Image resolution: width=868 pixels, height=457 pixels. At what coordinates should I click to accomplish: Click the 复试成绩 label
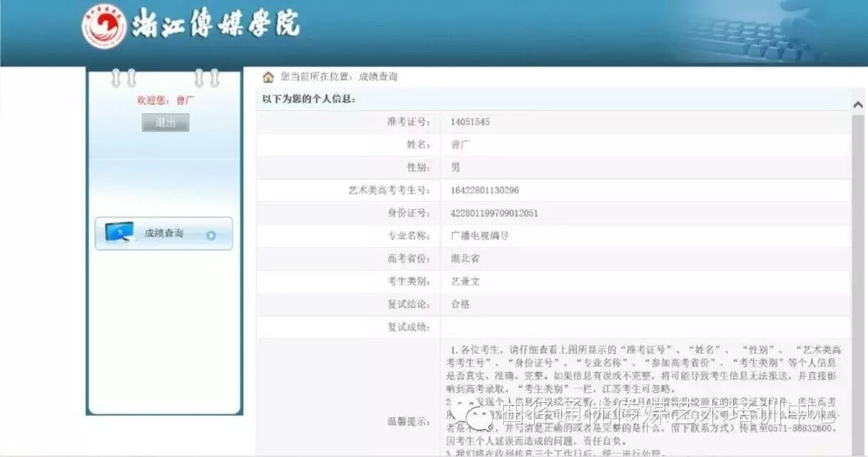click(x=409, y=328)
